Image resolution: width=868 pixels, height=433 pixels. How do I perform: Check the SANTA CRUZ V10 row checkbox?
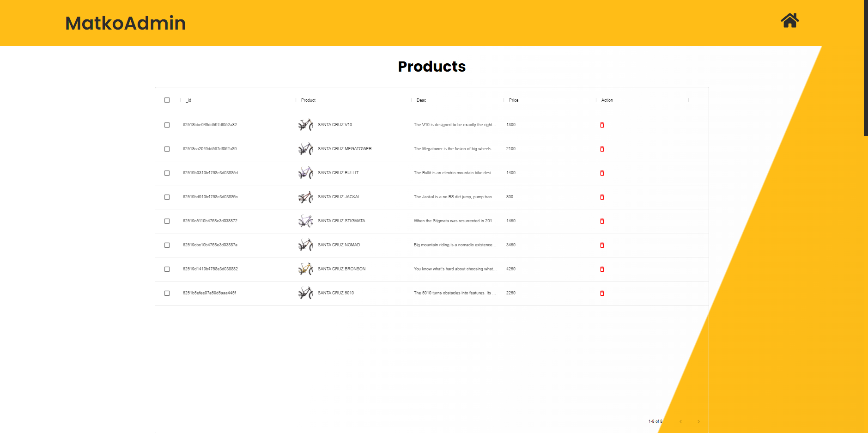click(167, 125)
